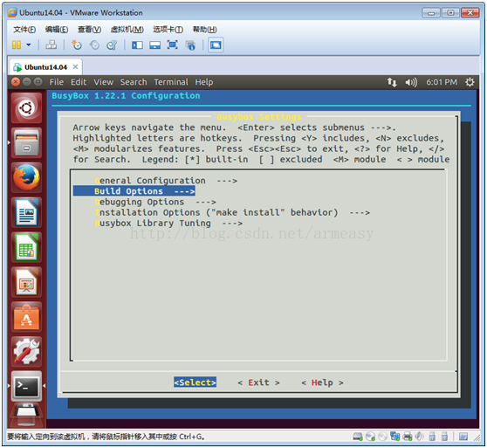487x448 pixels.
Task: Open the snapshot manager icon
Action: pos(112,45)
